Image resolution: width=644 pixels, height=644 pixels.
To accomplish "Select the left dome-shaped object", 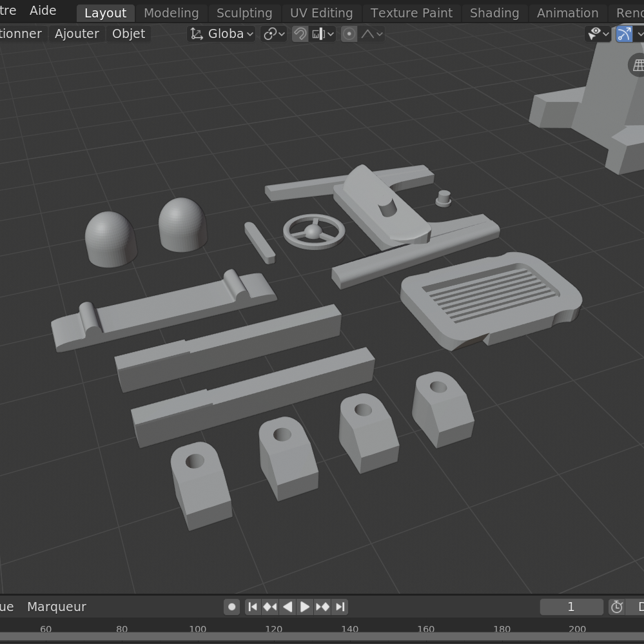I will point(110,239).
